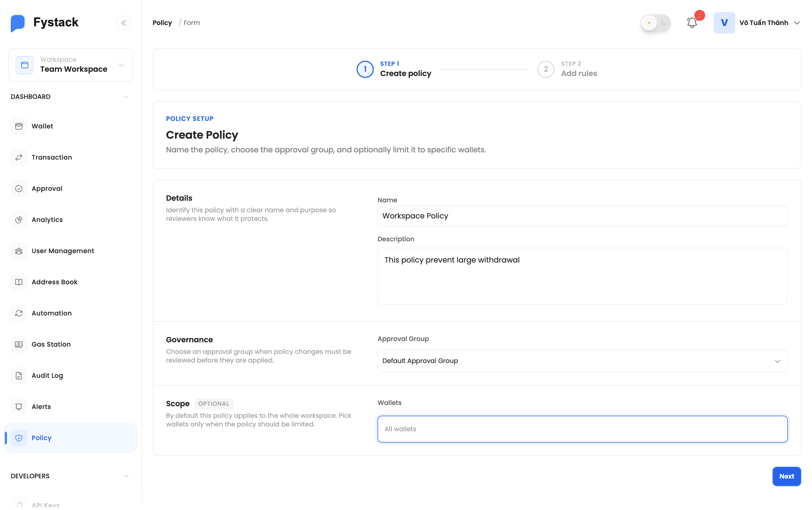
Task: Click the API Keys menu item
Action: point(71,505)
